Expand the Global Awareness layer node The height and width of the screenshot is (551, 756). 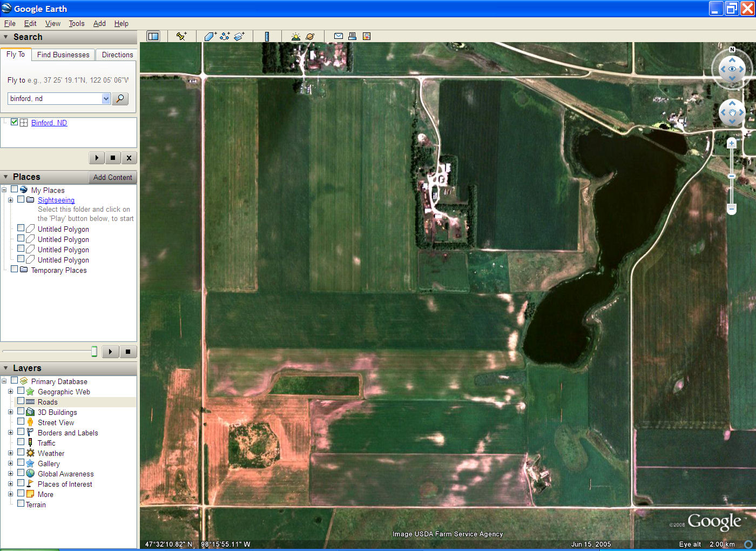click(10, 473)
